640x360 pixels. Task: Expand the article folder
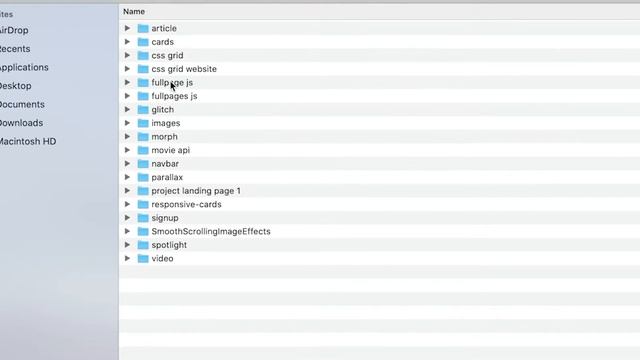127,28
